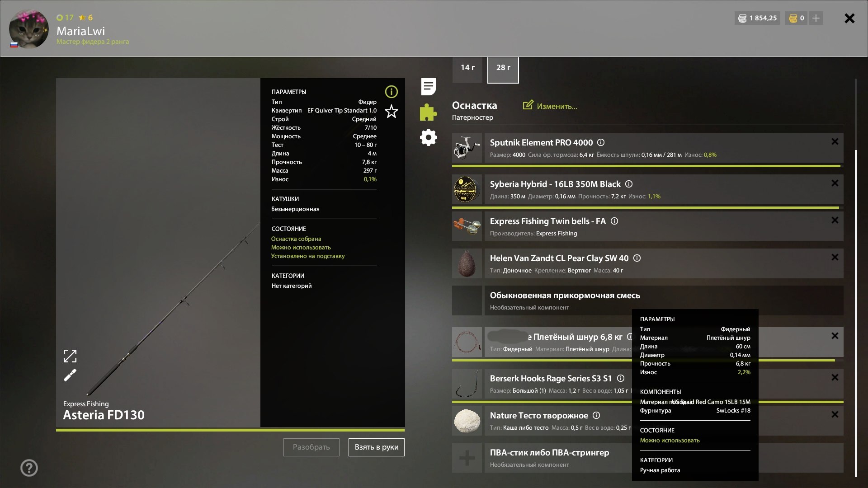Open help question mark icon
Screen dimensions: 868x488
pyautogui.click(x=29, y=468)
